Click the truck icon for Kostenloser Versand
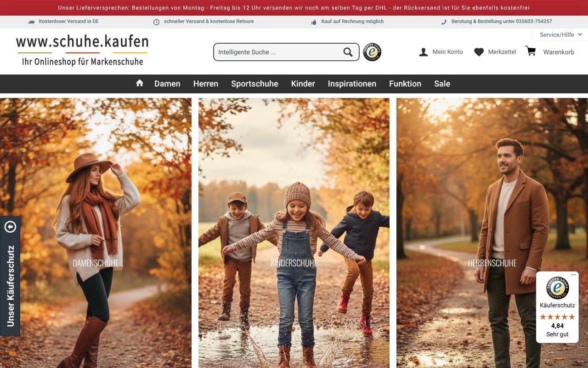Viewport: 588px width, 368px height. 31,21
